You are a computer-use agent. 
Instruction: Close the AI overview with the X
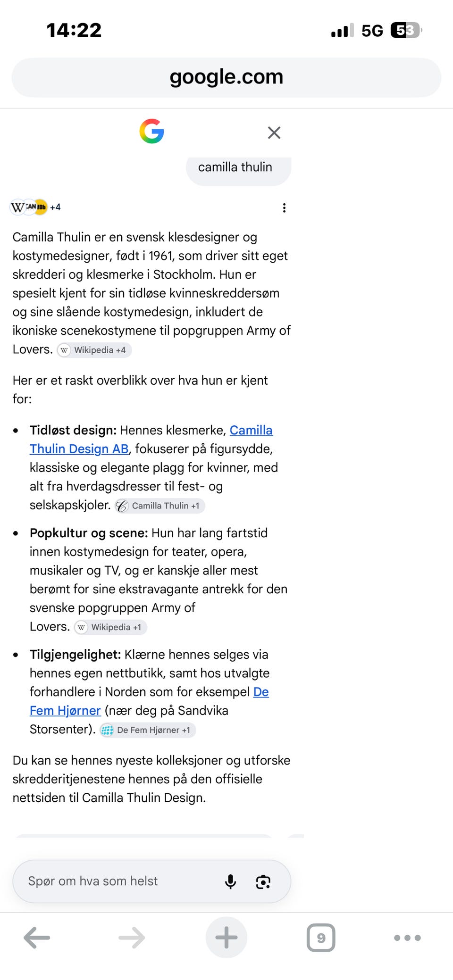(274, 133)
